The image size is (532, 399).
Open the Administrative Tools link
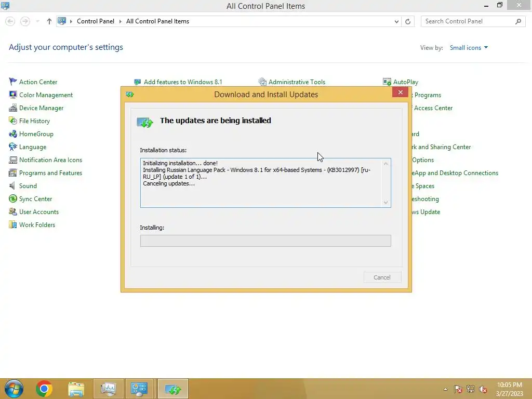coord(297,82)
